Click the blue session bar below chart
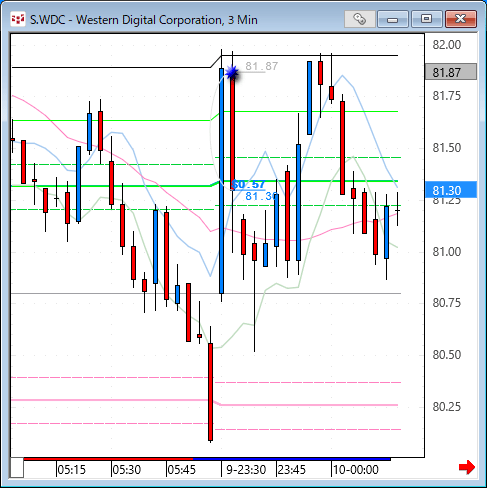 click(x=292, y=459)
